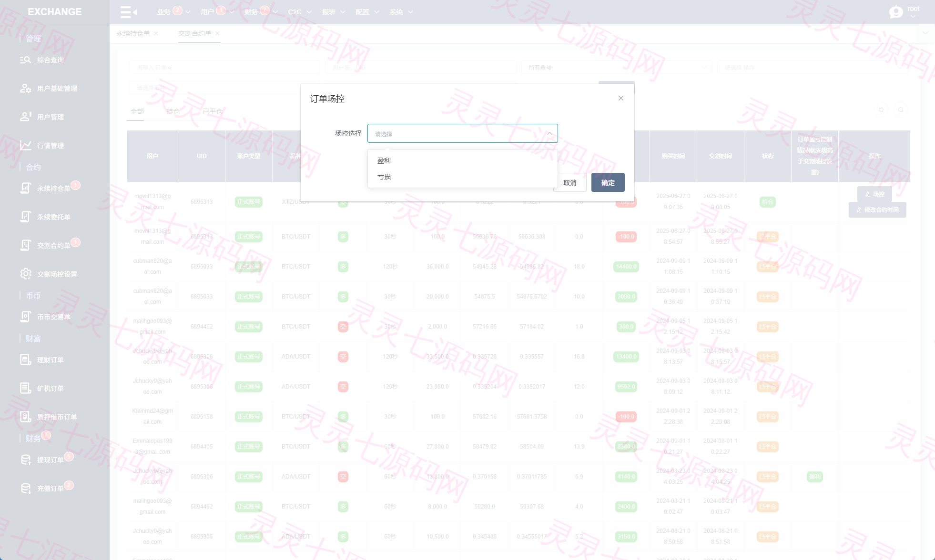Close the 永续持仓单 tab
935x560 pixels.
pyautogui.click(x=156, y=33)
